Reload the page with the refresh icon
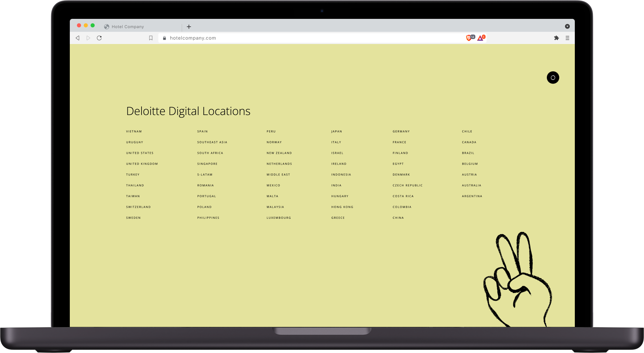 click(99, 38)
